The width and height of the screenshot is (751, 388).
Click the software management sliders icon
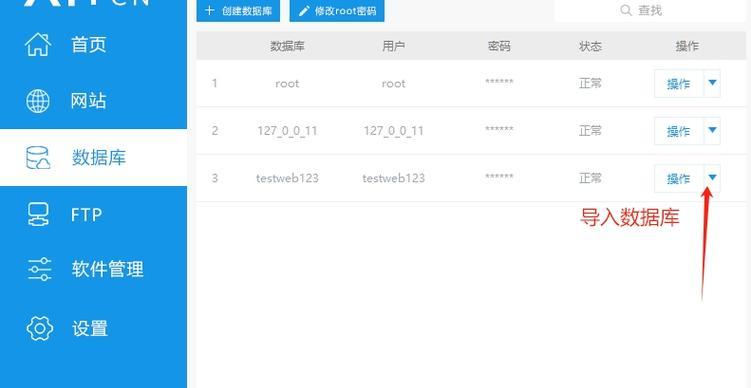pyautogui.click(x=39, y=269)
